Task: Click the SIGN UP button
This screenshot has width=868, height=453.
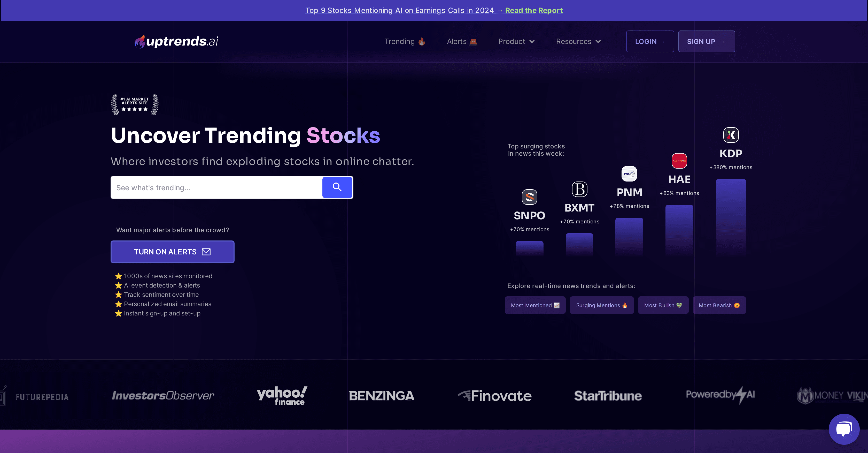Action: click(706, 41)
